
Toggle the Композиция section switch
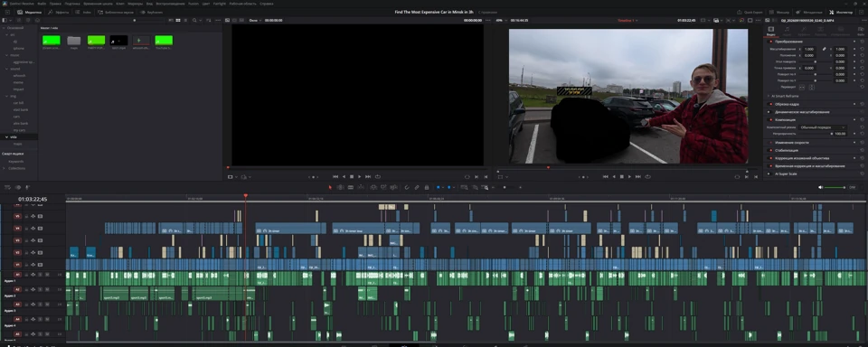pyautogui.click(x=770, y=119)
